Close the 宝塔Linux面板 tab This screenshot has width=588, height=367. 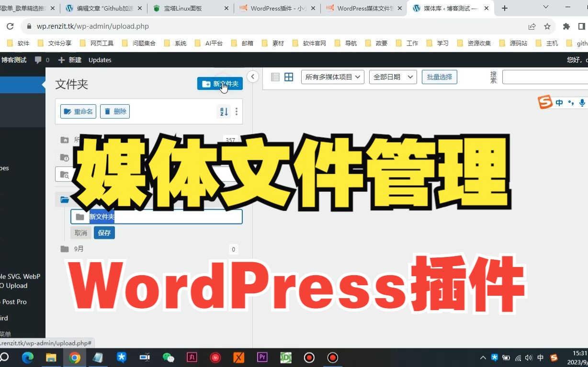click(226, 8)
